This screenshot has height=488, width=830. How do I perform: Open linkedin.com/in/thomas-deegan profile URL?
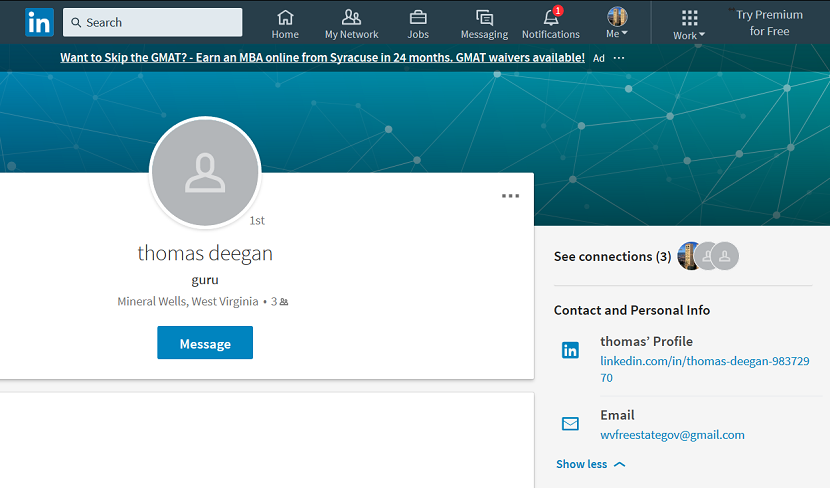705,369
